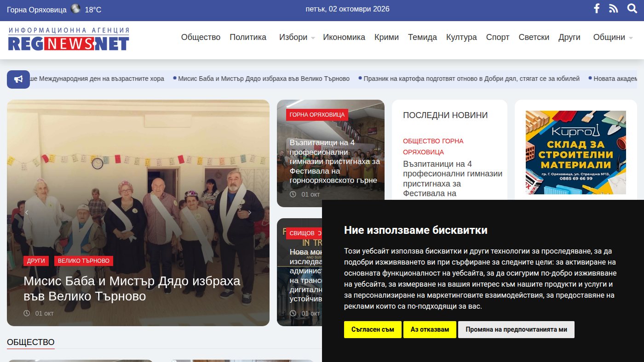Viewport: 644px width, 362px height.
Task: Expand the Общини dropdown menu
Action: tap(613, 37)
